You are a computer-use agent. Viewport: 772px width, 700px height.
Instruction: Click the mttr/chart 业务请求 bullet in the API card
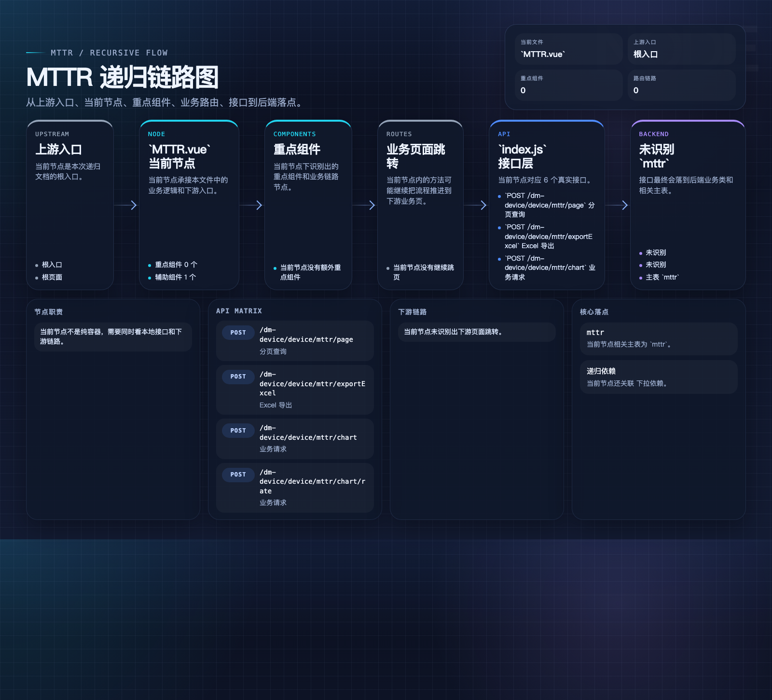(x=547, y=267)
